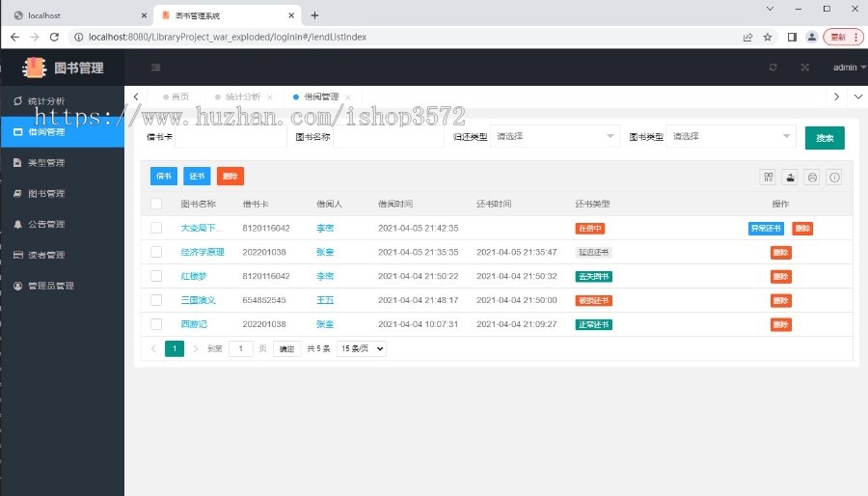Open the admin user dropdown
Screen dimensions: 868x496
[849, 68]
